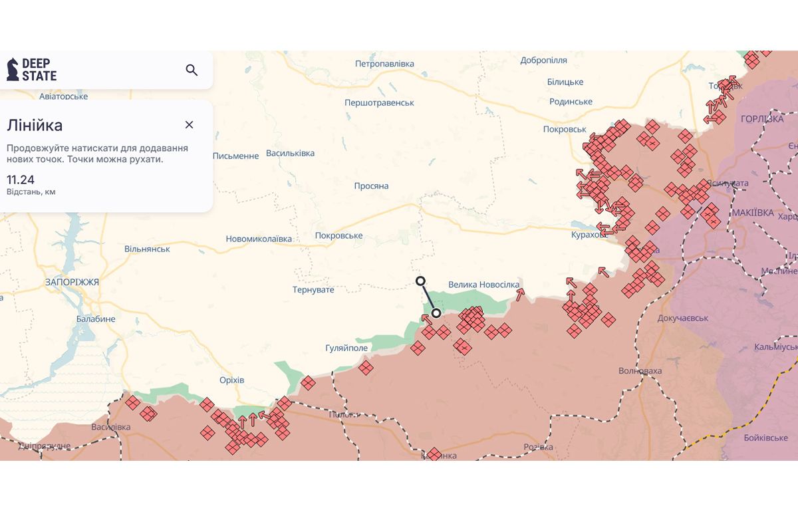Open the search magnifier icon
The width and height of the screenshot is (798, 532).
[x=192, y=70]
